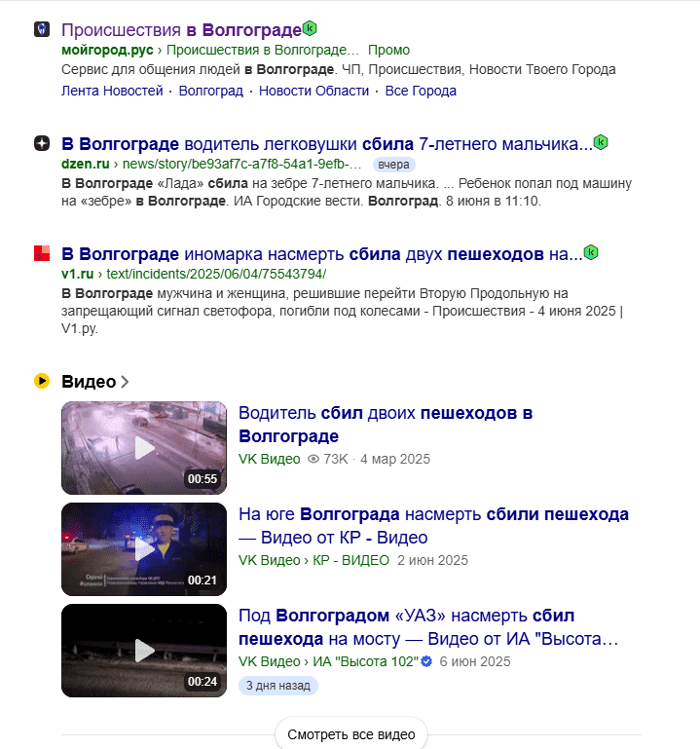Image resolution: width=700 pixels, height=749 pixels.
Task: Click green badge next to 7-летнего мальчика title
Action: (x=601, y=142)
